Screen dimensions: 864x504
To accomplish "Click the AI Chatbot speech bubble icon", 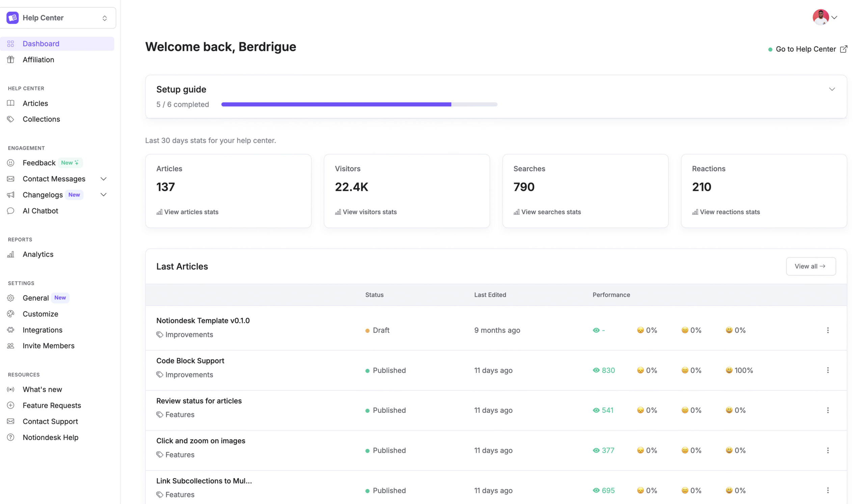I will [x=10, y=211].
